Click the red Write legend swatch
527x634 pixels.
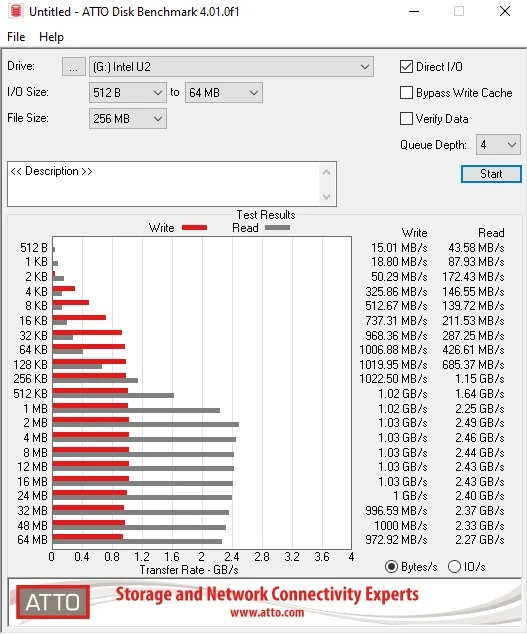click(x=195, y=228)
